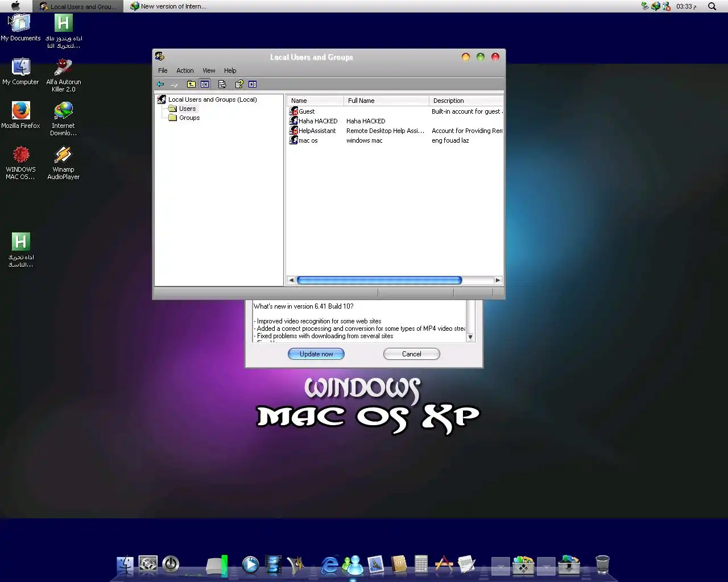Click the power button icon in the dock
This screenshot has height=582, width=728.
(x=171, y=564)
